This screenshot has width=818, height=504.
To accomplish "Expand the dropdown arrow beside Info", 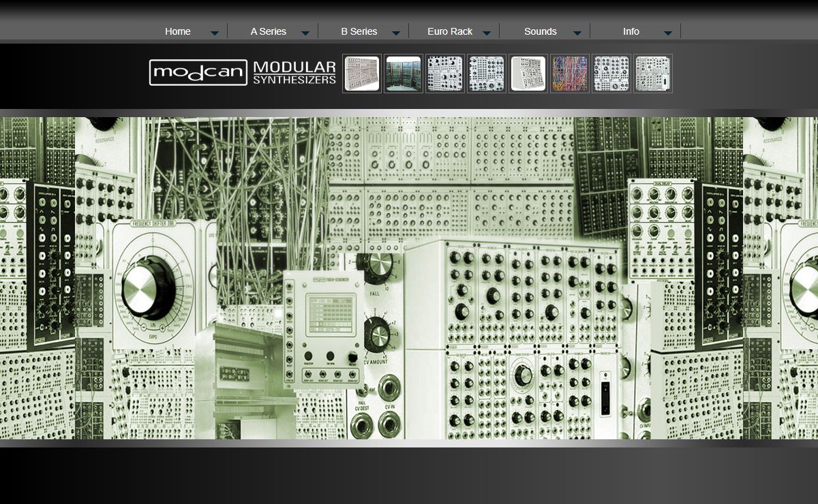I will pyautogui.click(x=668, y=33).
